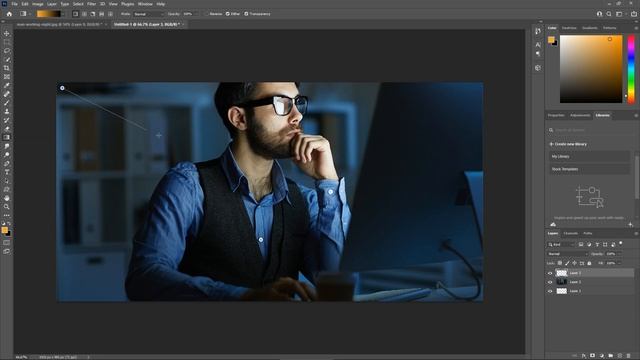This screenshot has width=640, height=360.
Task: Open the Color panel options menu
Action: (636, 28)
